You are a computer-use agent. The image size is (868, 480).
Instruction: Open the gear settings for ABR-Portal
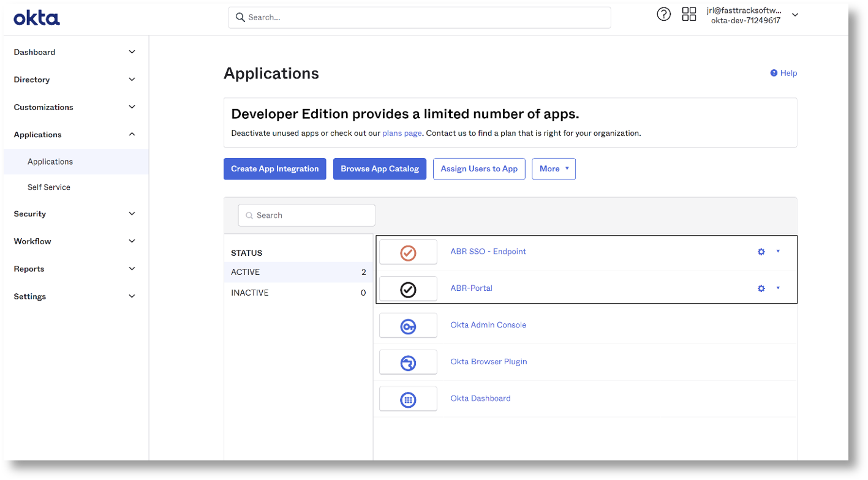[x=761, y=288]
